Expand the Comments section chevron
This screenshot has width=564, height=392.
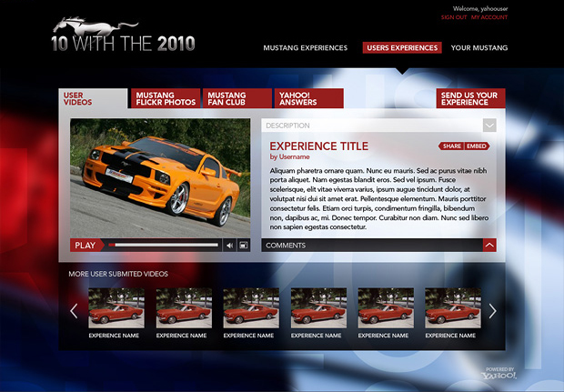point(489,245)
